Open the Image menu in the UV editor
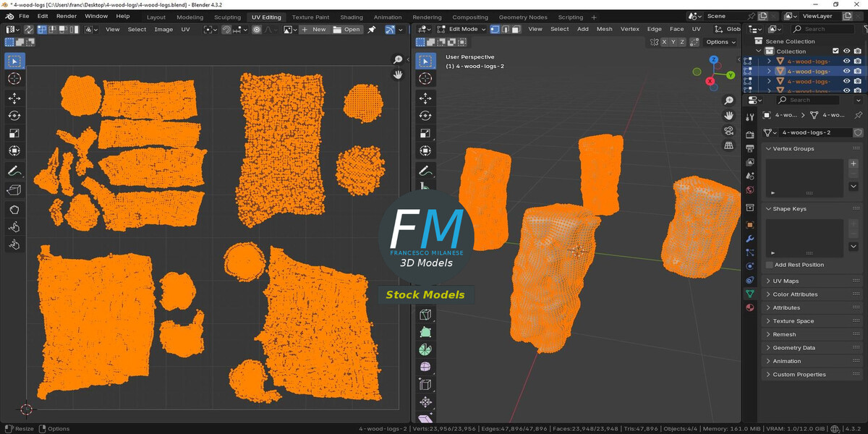 [163, 30]
